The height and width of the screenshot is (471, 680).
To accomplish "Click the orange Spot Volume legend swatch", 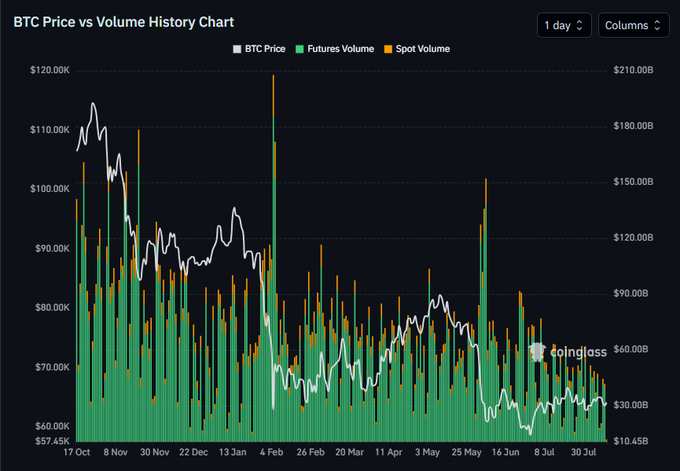I will click(388, 49).
